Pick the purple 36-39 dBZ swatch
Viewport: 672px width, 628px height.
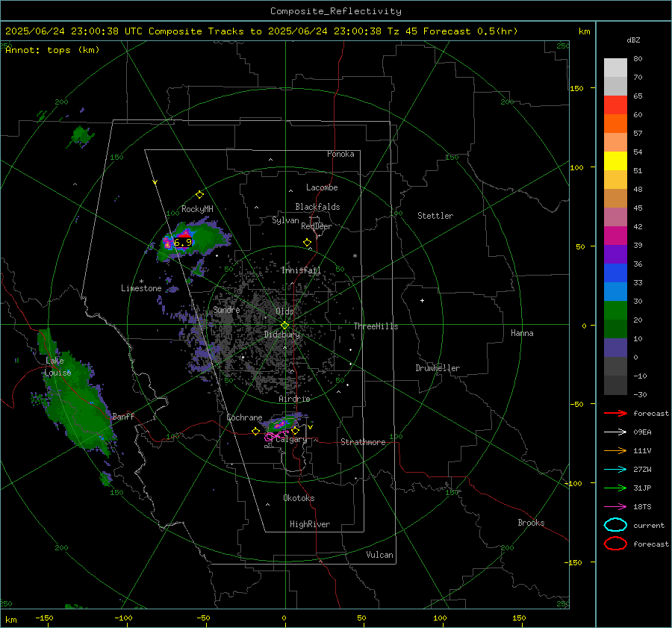click(x=615, y=255)
